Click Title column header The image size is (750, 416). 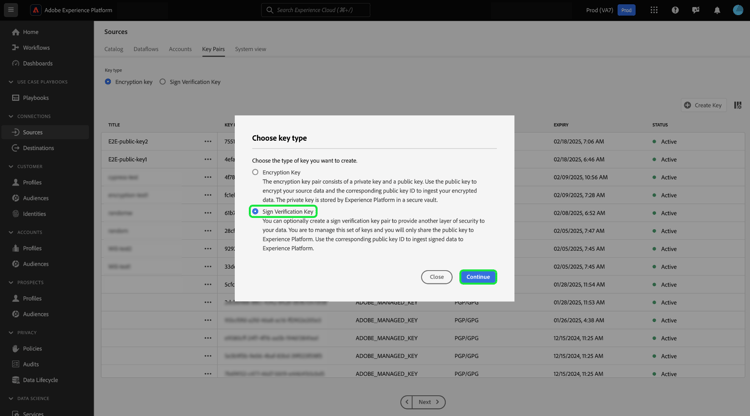point(114,125)
